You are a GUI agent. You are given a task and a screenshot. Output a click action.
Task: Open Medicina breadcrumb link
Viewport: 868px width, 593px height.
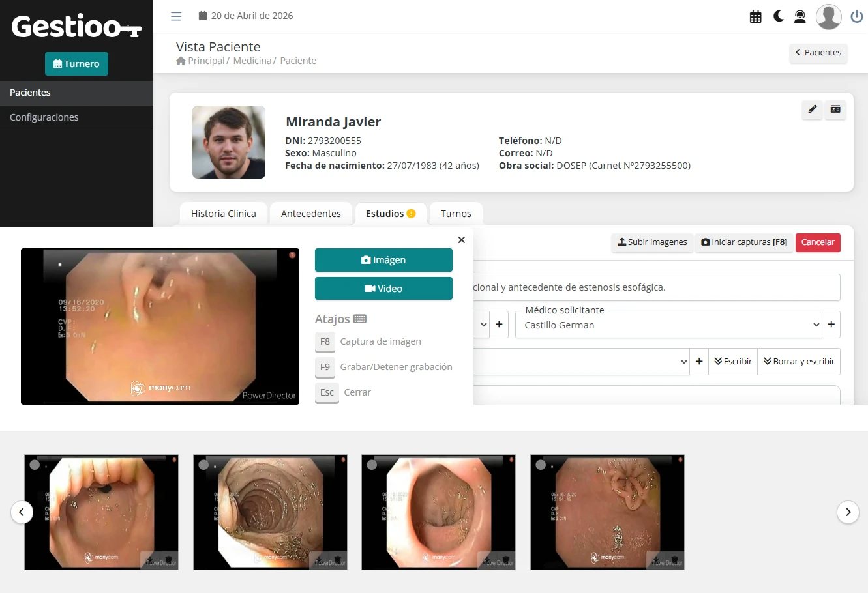point(252,61)
